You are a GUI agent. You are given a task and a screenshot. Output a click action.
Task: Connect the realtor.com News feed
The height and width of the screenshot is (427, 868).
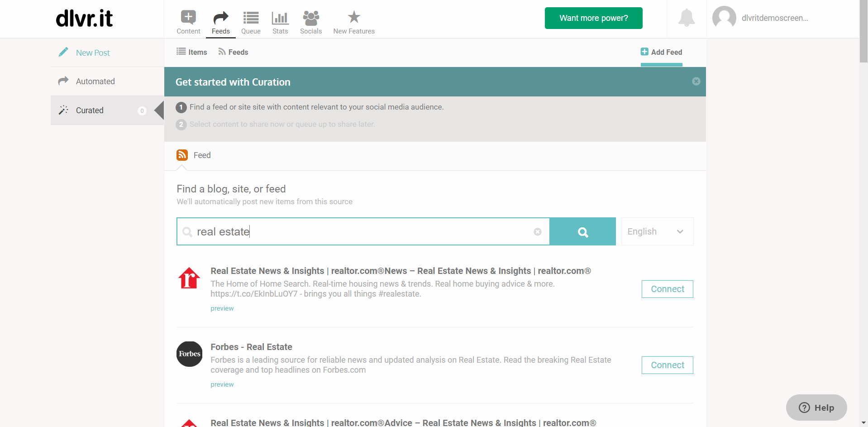coord(667,289)
